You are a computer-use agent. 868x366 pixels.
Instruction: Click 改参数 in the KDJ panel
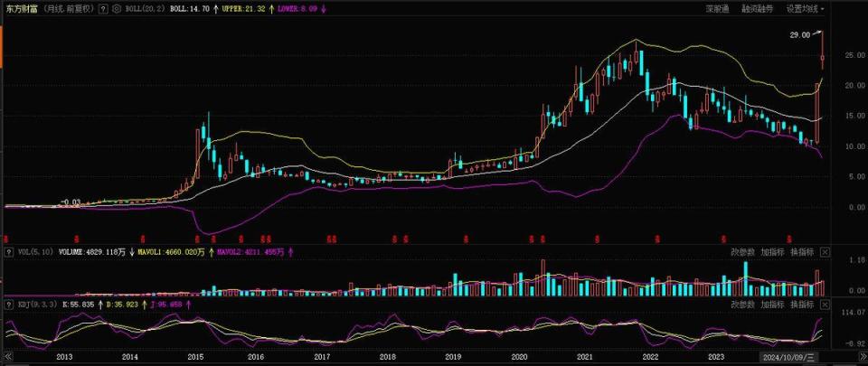tap(742, 305)
